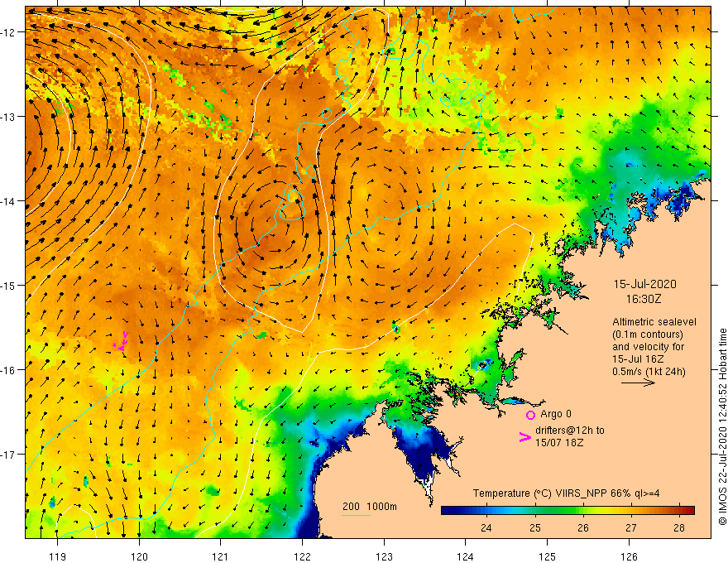Viewport: 728px width, 563px height.
Task: Click the longitude axis label 119
Action: click(58, 556)
